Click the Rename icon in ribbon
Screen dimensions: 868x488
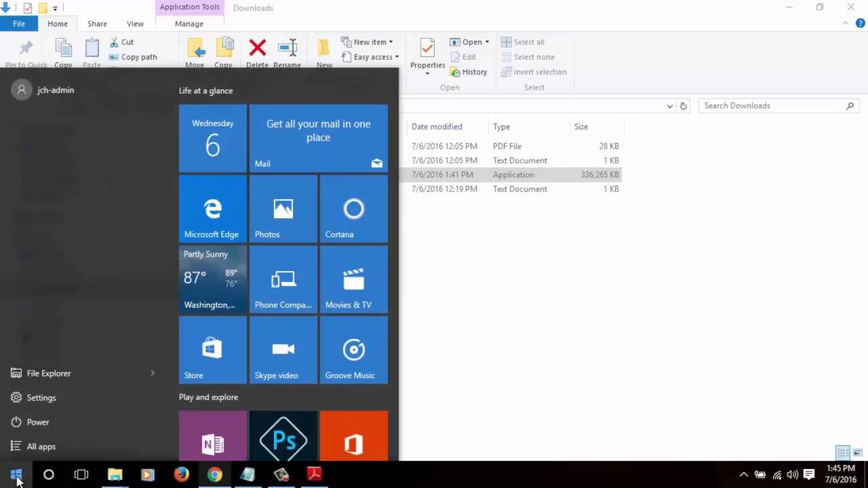[288, 48]
